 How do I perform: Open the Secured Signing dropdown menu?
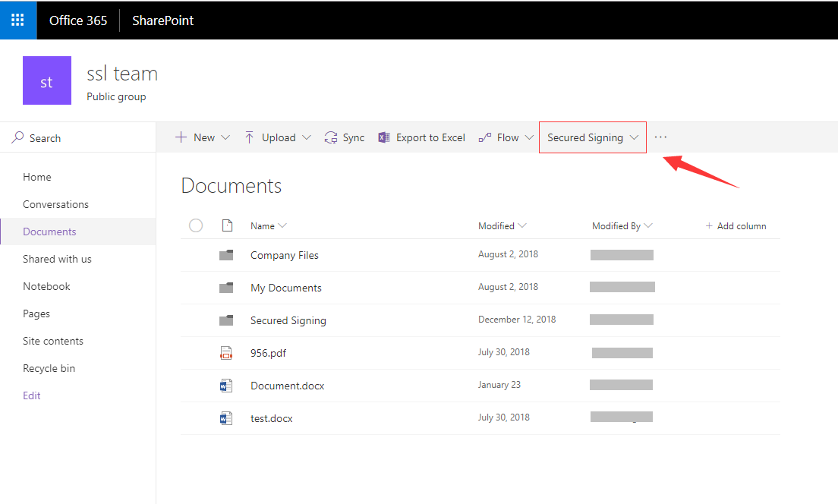coord(591,137)
